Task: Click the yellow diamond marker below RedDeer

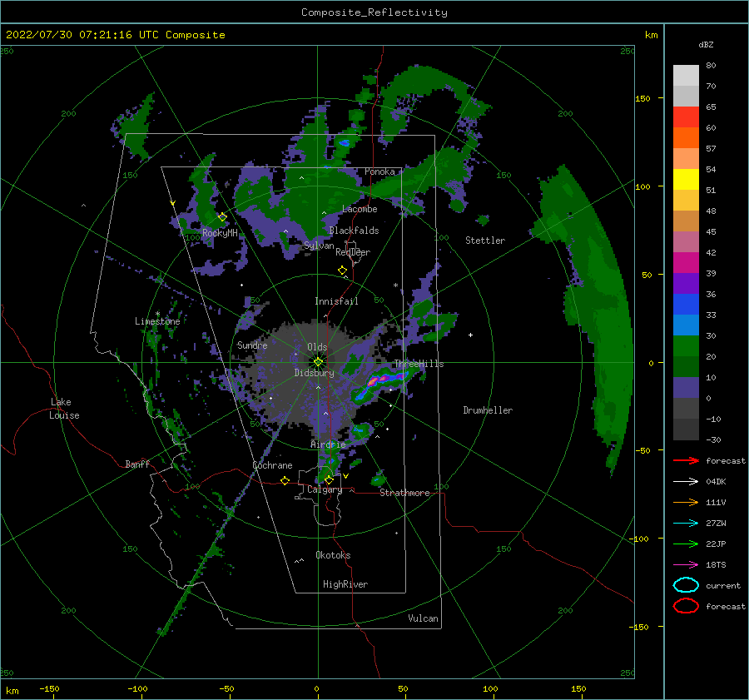Action: (342, 270)
